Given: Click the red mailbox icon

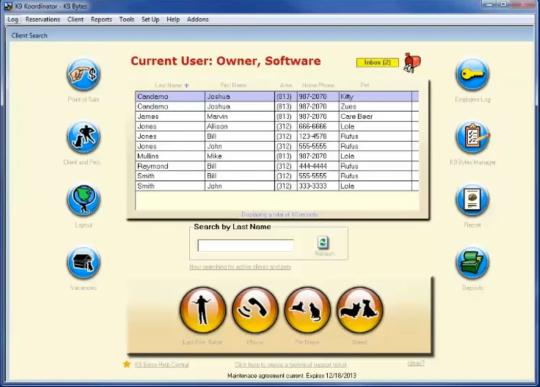Looking at the screenshot, I should point(412,63).
